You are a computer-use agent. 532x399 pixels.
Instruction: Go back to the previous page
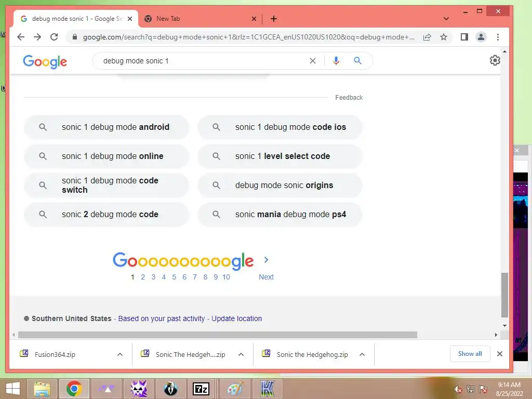pos(21,37)
